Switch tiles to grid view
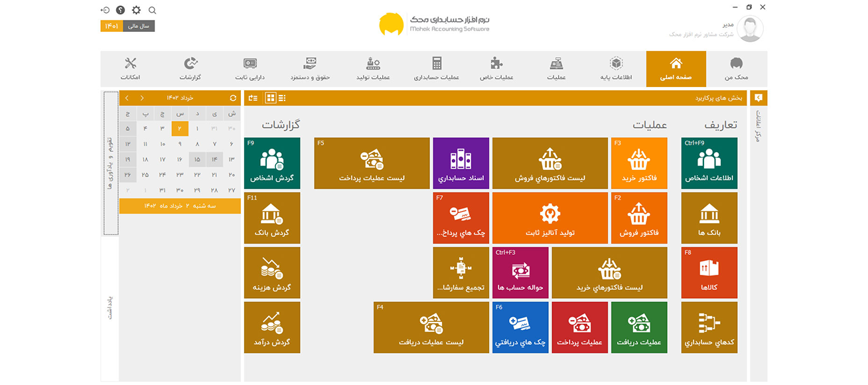Viewport: 868px width, 385px height. (271, 98)
